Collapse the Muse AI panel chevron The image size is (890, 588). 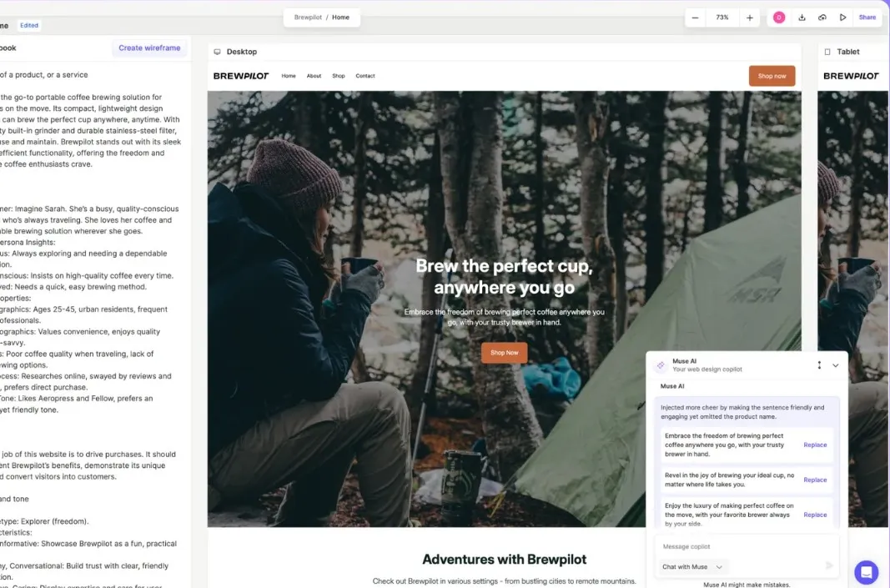pos(836,365)
